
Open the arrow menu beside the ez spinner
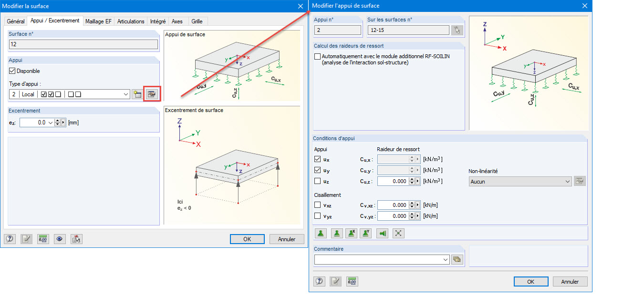pyautogui.click(x=63, y=123)
